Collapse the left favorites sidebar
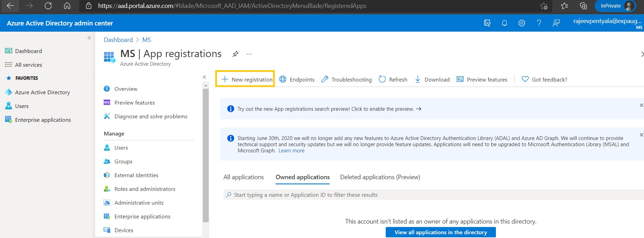The image size is (644, 238). point(89,38)
